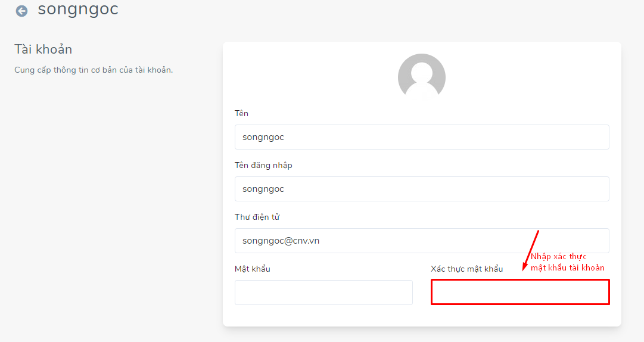Click the Cung cấp thông tin description text
Image resolution: width=644 pixels, height=342 pixels.
(x=94, y=70)
